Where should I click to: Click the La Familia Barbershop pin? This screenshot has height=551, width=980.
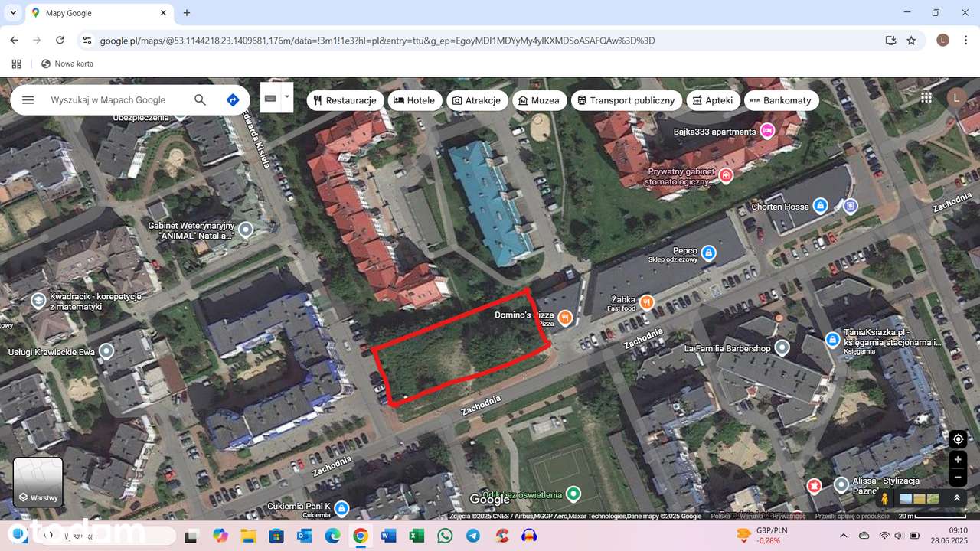point(782,348)
